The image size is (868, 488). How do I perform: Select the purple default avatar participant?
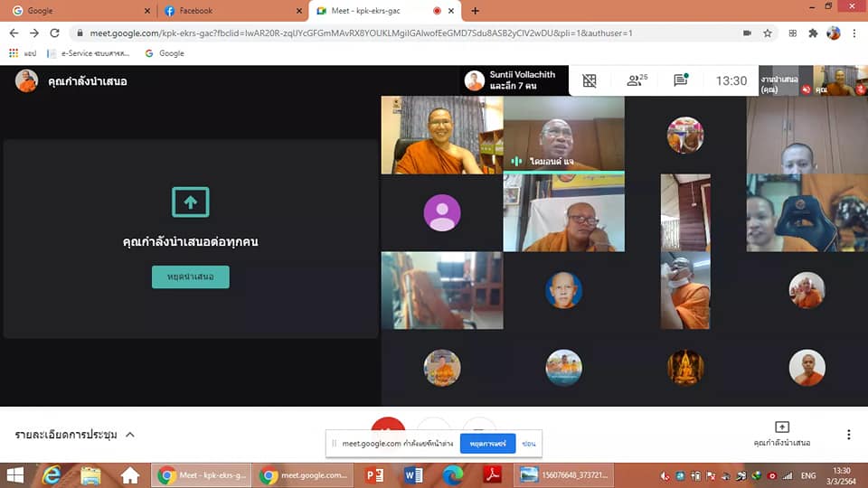442,212
